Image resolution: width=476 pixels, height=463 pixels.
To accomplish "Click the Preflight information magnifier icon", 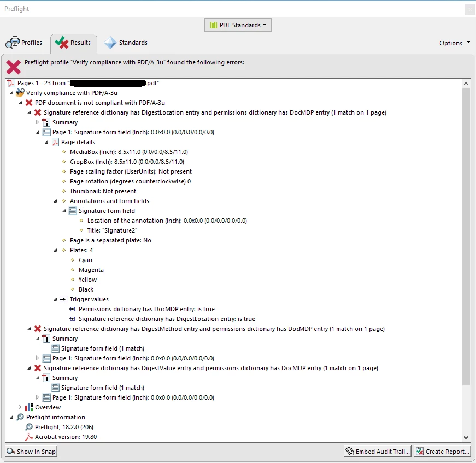I will [20, 417].
